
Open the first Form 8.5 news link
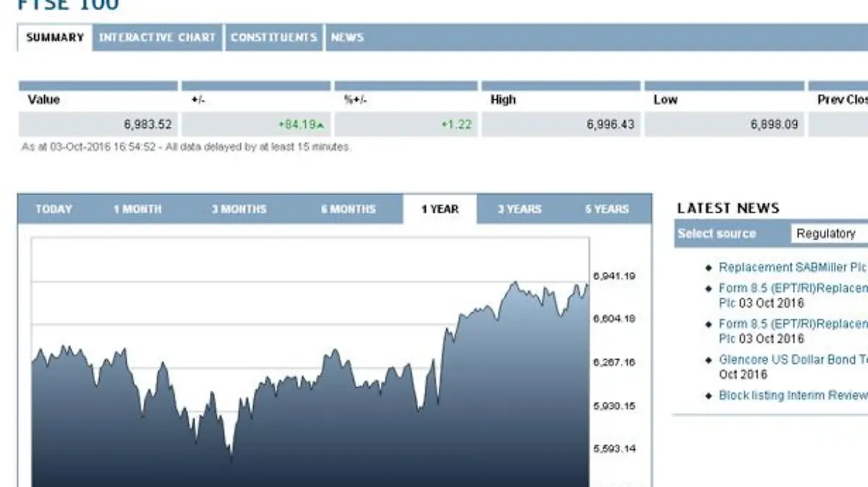coord(792,288)
